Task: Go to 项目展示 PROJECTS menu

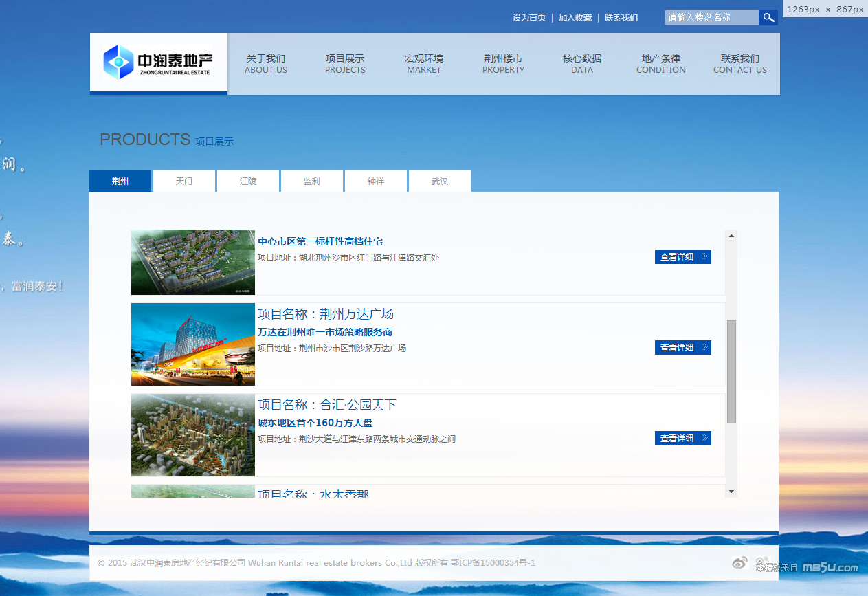Action: point(345,64)
